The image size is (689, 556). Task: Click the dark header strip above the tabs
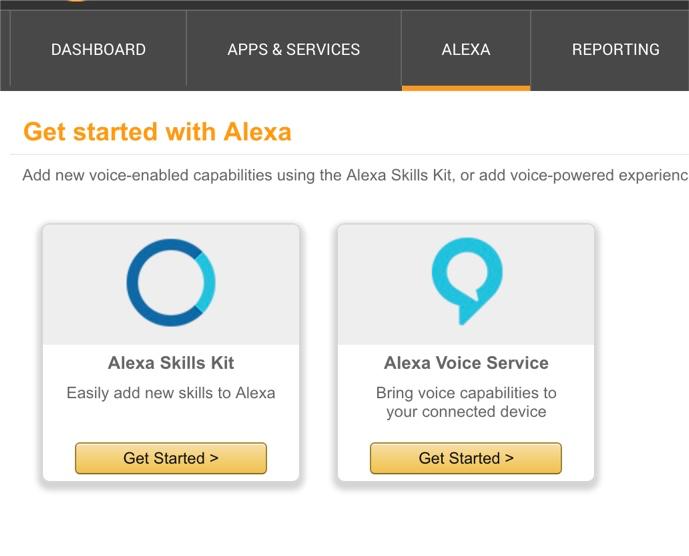400,4
